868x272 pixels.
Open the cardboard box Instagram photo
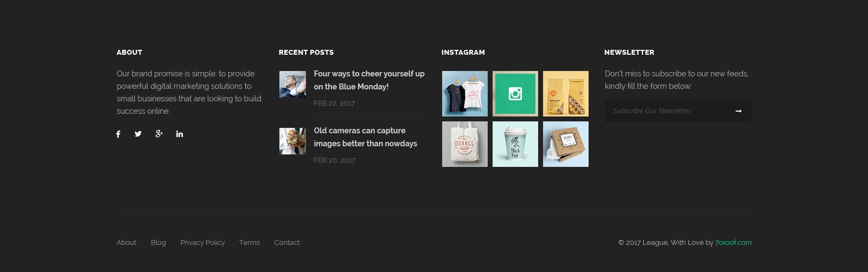coord(566,144)
